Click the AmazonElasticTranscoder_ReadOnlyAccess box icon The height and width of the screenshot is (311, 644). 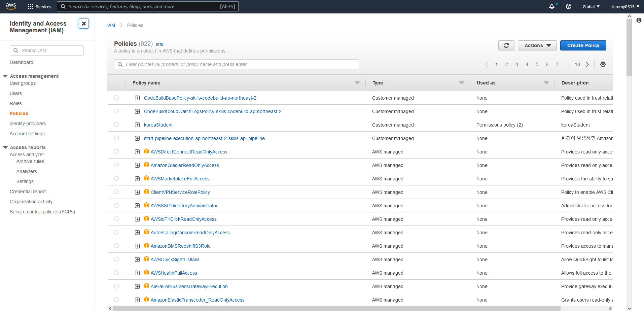[146, 299]
